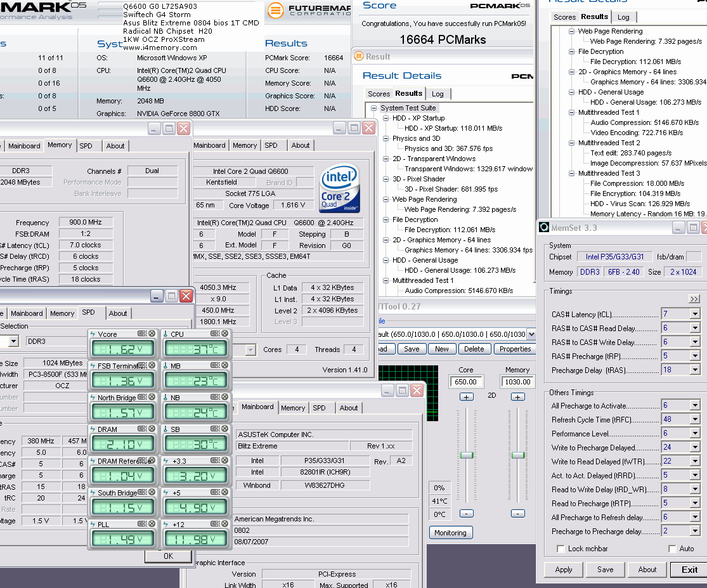Click the Memory clock 1030.00 input field
This screenshot has height=588, width=707.
pos(517,382)
